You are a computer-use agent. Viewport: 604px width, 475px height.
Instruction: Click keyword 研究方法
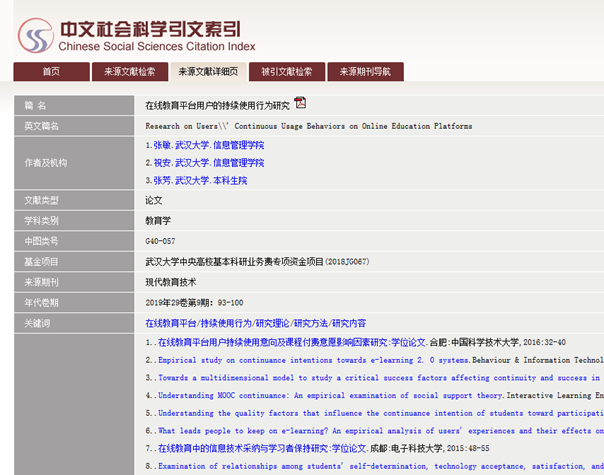[311, 323]
